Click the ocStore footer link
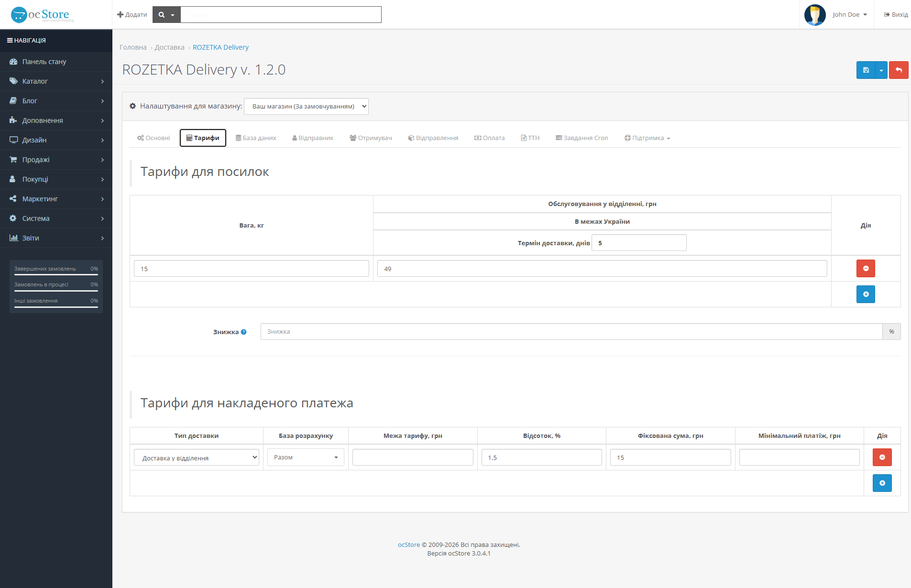Viewport: 911px width, 588px height. tap(409, 545)
